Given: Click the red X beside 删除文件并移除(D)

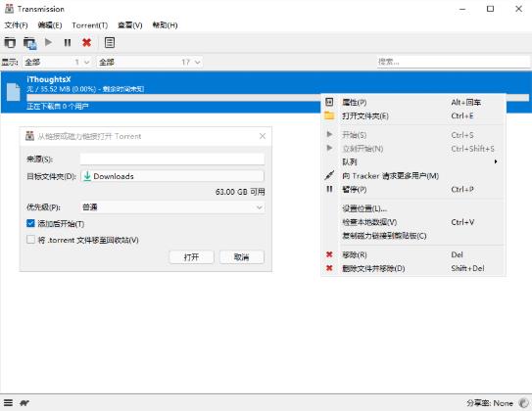Looking at the screenshot, I should 329,268.
